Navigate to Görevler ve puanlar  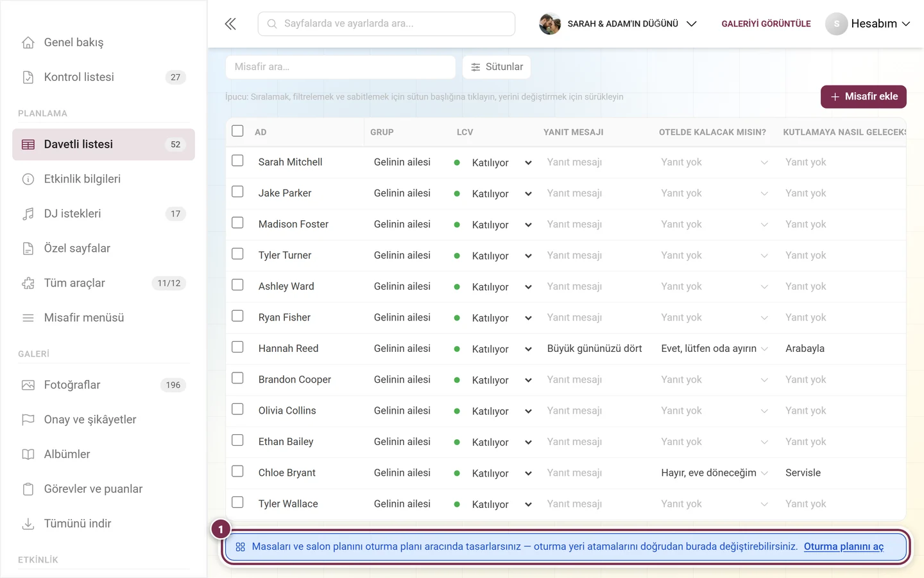pyautogui.click(x=103, y=489)
